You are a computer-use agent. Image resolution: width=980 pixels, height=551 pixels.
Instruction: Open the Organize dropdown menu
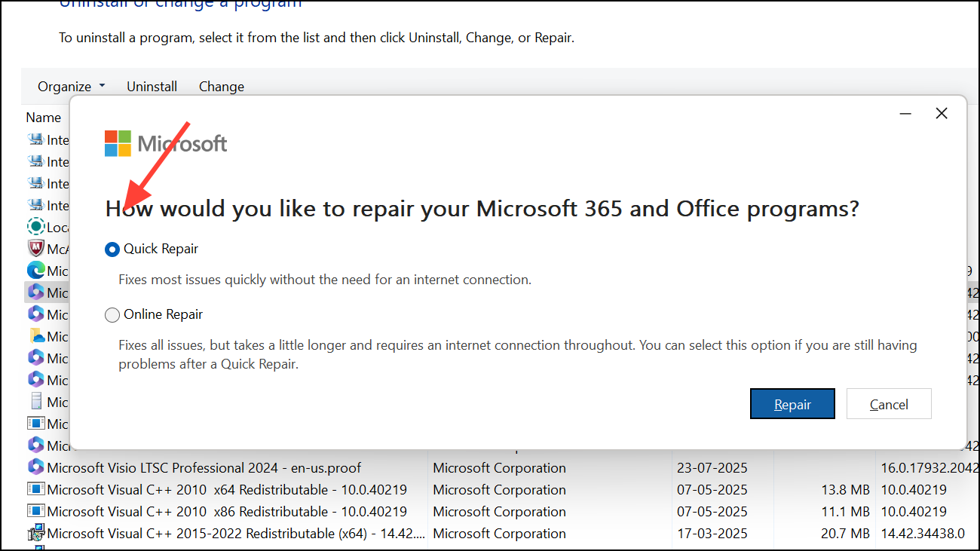coord(72,87)
